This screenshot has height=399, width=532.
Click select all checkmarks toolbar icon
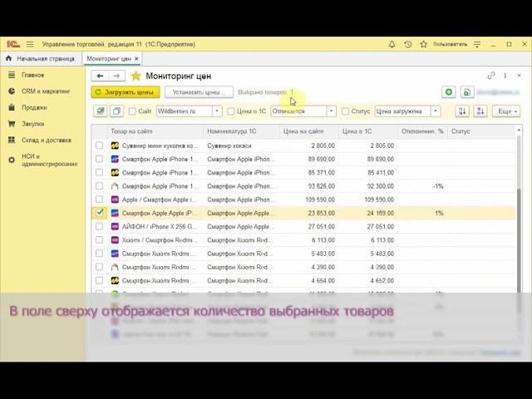pos(101,111)
